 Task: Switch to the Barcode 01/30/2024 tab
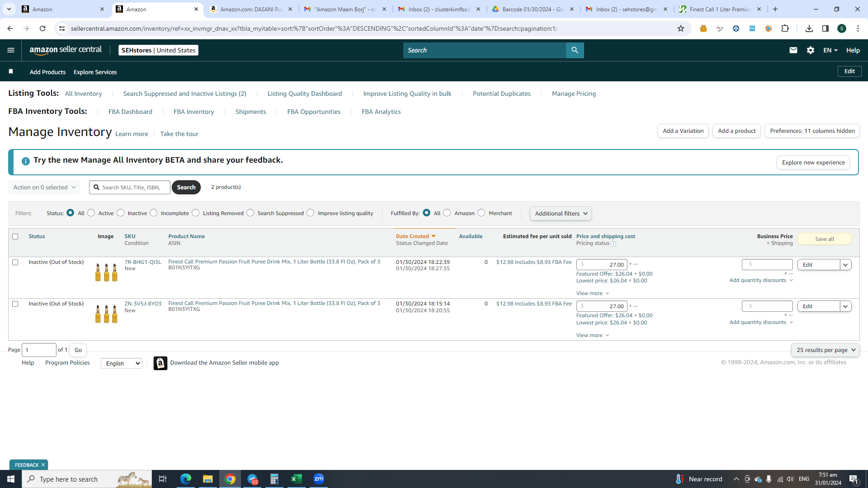tap(533, 9)
